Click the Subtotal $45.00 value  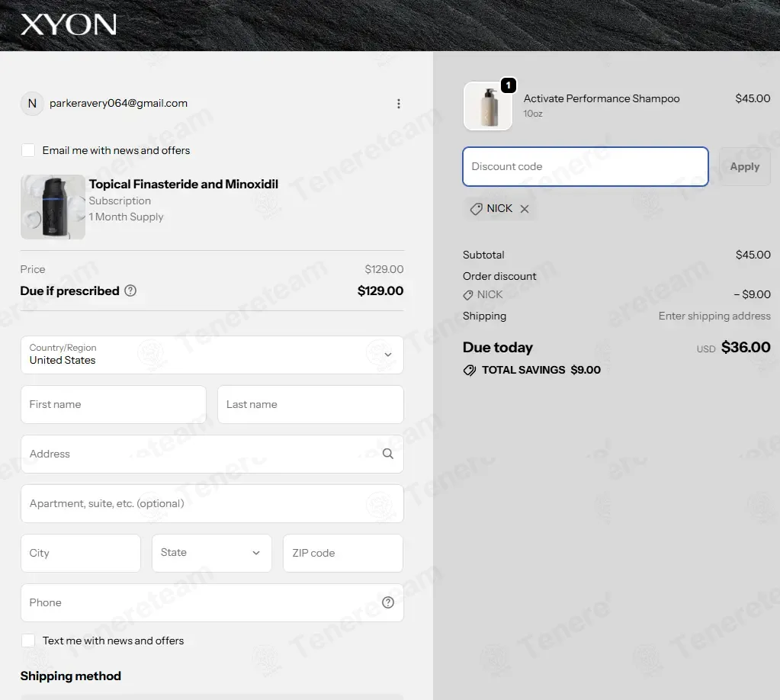point(753,255)
